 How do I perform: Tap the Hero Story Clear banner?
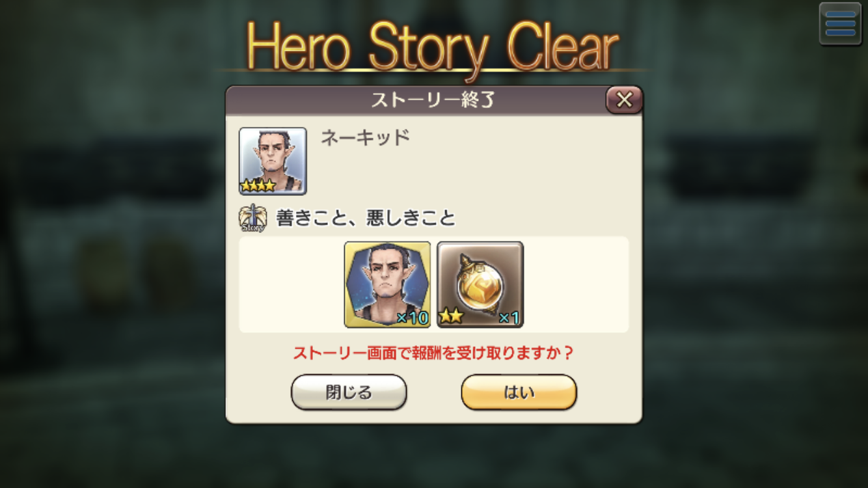(433, 47)
